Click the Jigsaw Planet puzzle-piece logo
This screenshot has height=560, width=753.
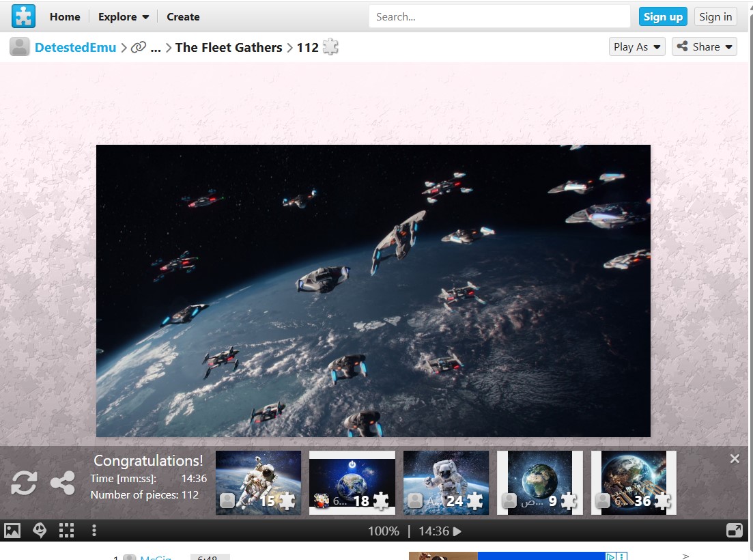coord(23,16)
